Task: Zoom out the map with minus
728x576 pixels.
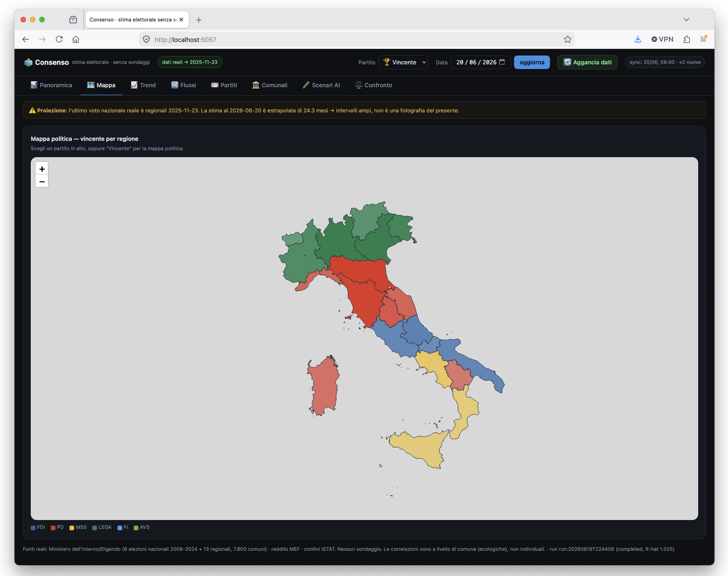Action: [x=42, y=181]
